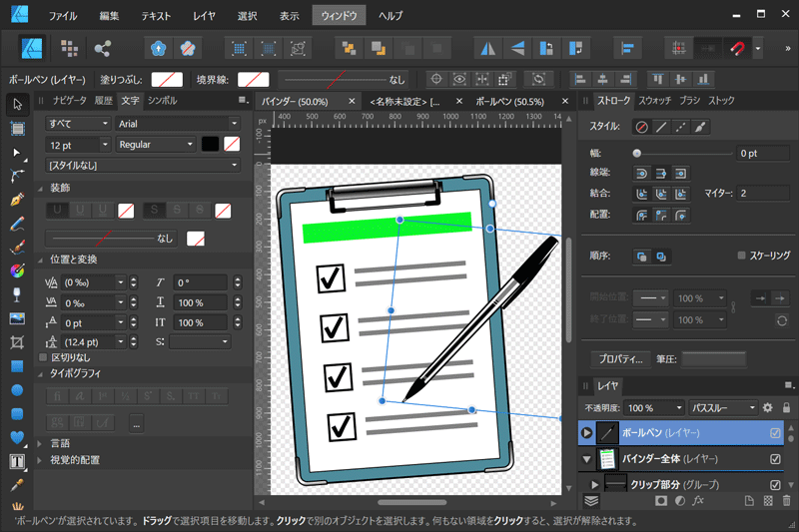Select the solid line stroke style
This screenshot has height=532, width=799.
(661, 127)
